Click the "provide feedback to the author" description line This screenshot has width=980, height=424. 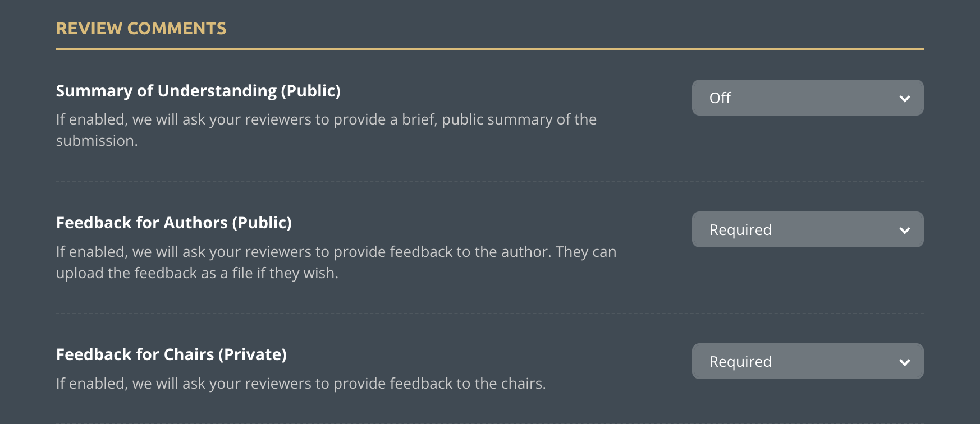click(x=336, y=252)
